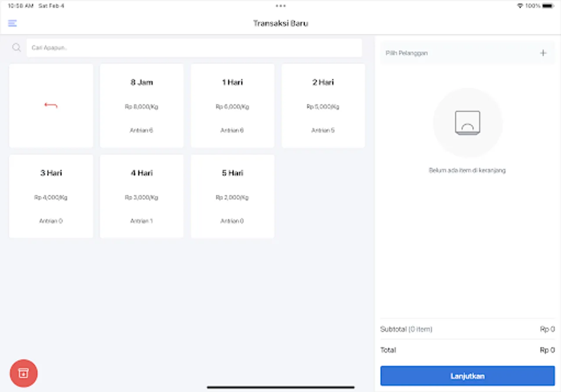Image resolution: width=561 pixels, height=392 pixels.
Task: Click the back arrow card in product grid
Action: tap(51, 105)
